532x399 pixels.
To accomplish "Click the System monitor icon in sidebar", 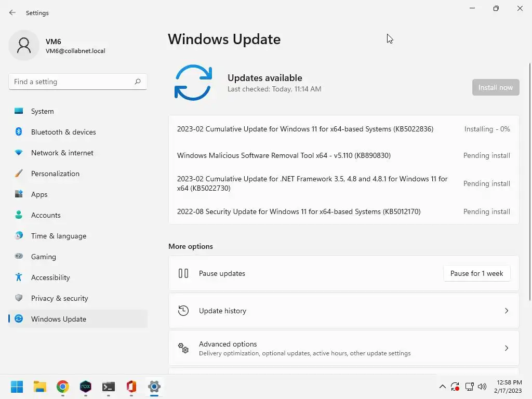I will [19, 111].
